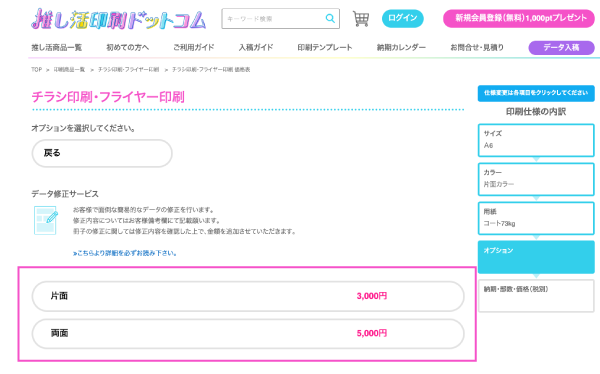This screenshot has height=374, width=600.
Task: Click the magnifier search icon
Action: click(x=330, y=18)
